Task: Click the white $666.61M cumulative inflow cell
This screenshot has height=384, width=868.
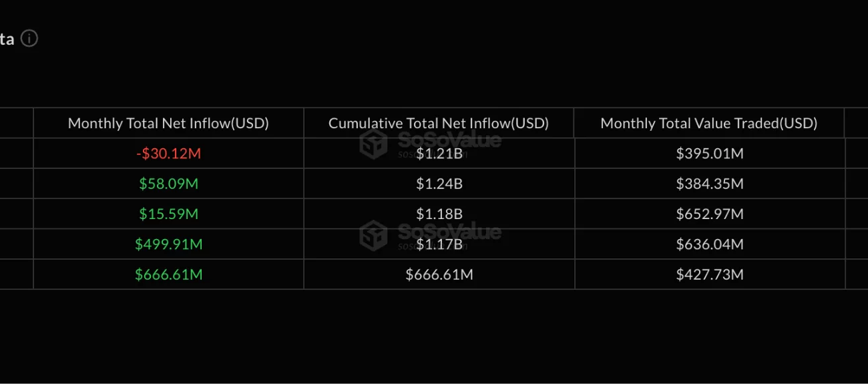Action: 439,274
